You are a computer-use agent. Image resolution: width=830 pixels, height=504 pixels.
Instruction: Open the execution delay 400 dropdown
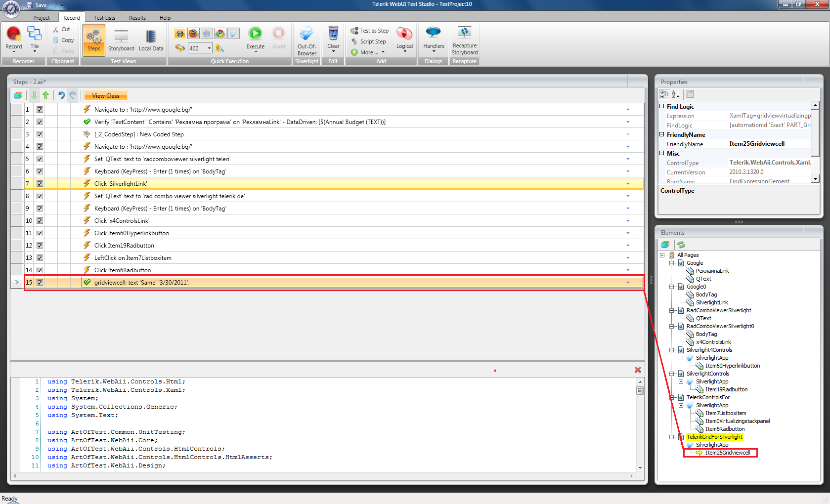(x=209, y=48)
